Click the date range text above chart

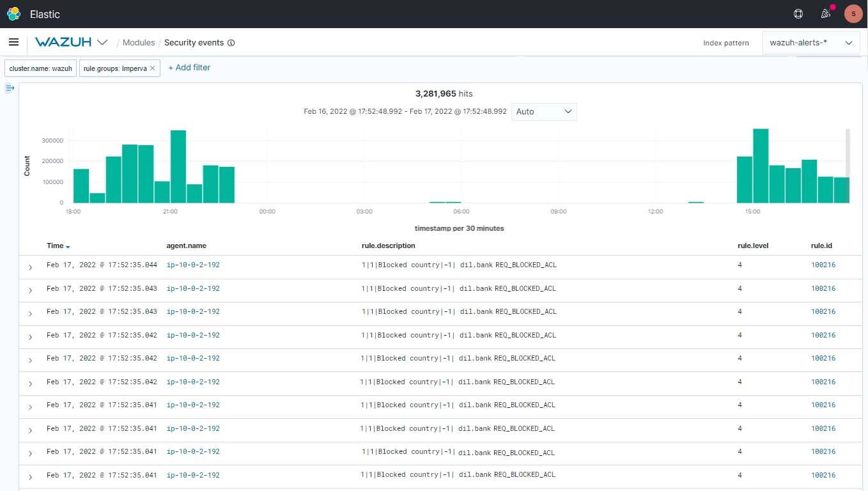click(x=405, y=111)
